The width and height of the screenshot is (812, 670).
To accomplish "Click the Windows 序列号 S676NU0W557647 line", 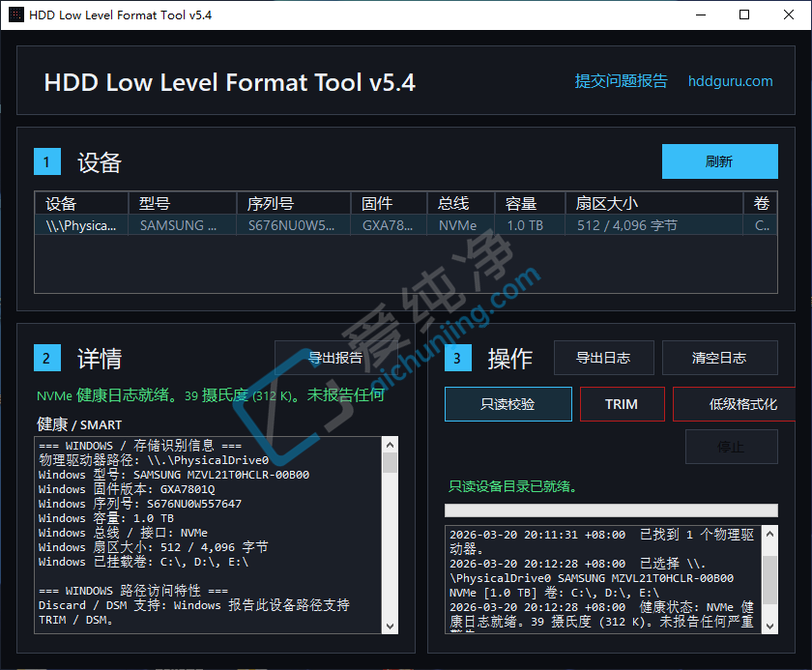I will [x=140, y=504].
